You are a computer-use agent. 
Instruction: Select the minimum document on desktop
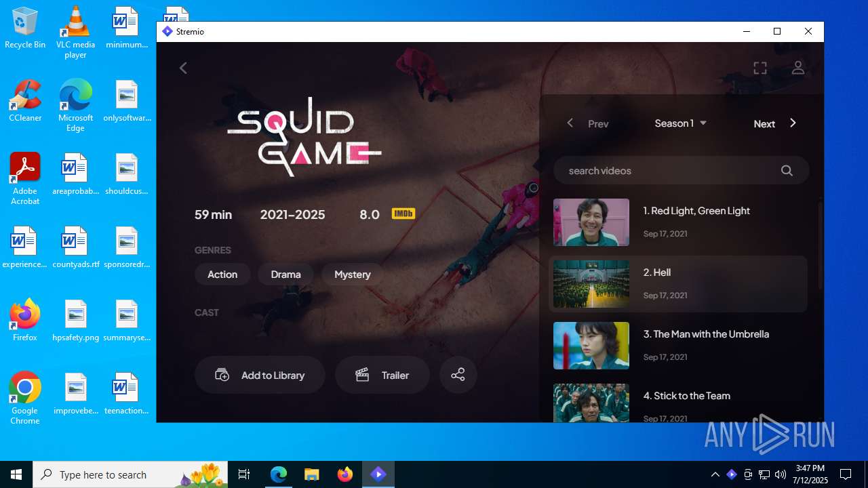127,28
